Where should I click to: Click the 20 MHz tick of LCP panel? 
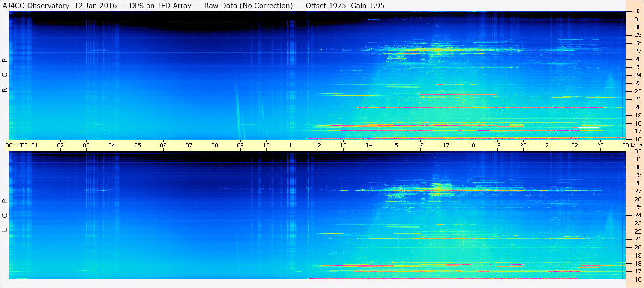[x=637, y=247]
